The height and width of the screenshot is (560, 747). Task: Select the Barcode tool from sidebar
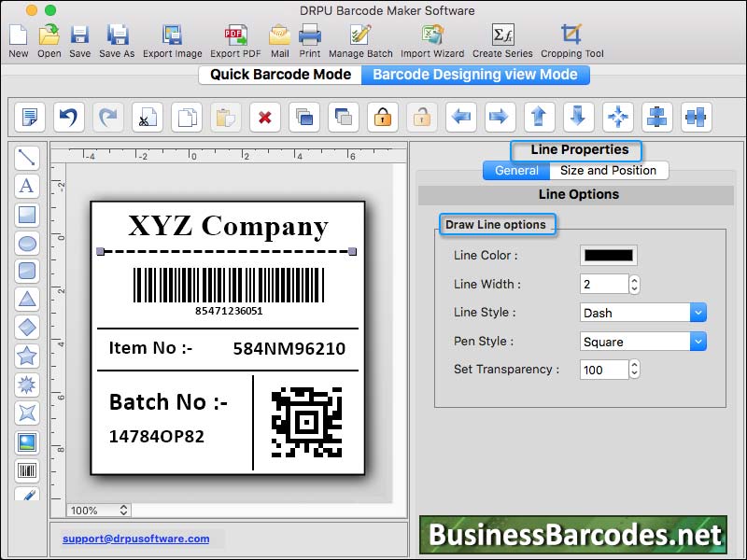27,469
